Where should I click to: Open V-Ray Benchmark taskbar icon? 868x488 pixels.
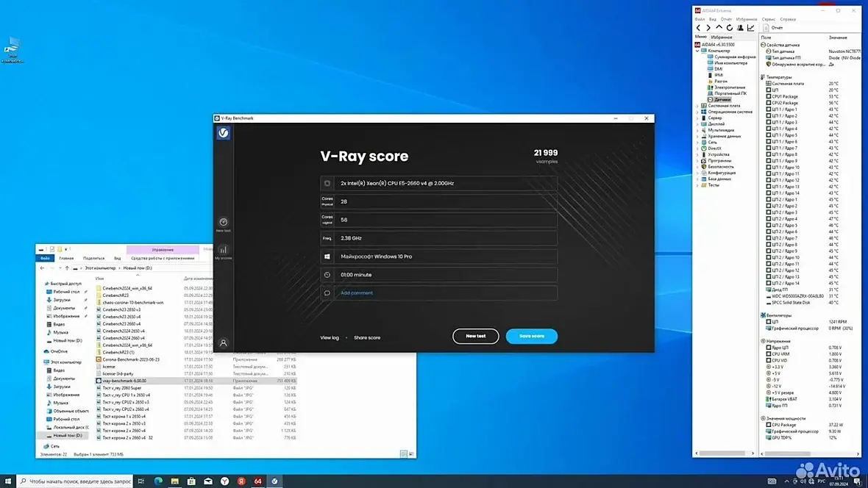click(x=274, y=481)
